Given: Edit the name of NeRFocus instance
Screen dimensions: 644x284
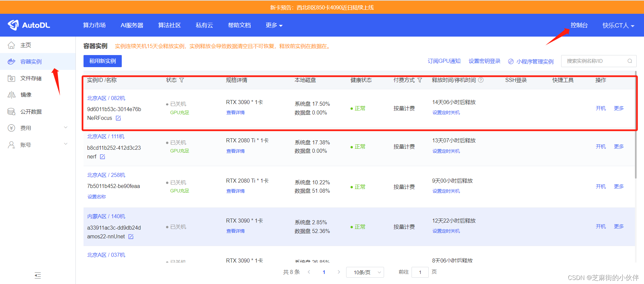Looking at the screenshot, I should (118, 118).
